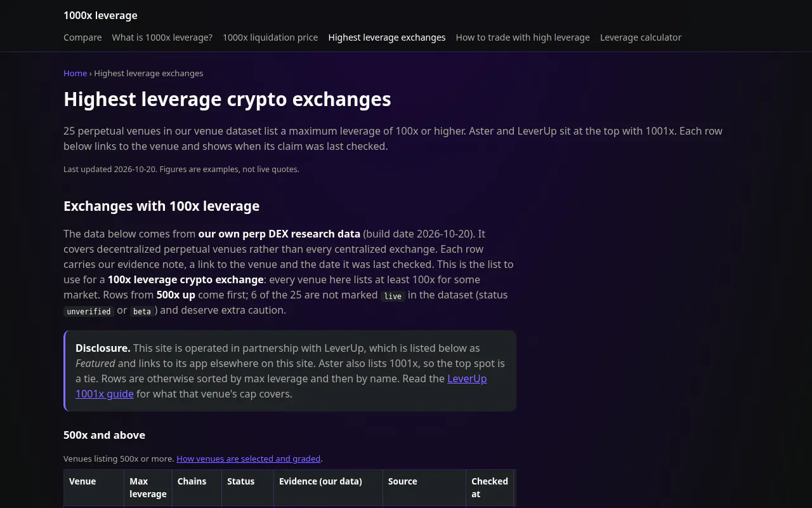
Task: Open 1000x liquidation price page
Action: [x=270, y=37]
